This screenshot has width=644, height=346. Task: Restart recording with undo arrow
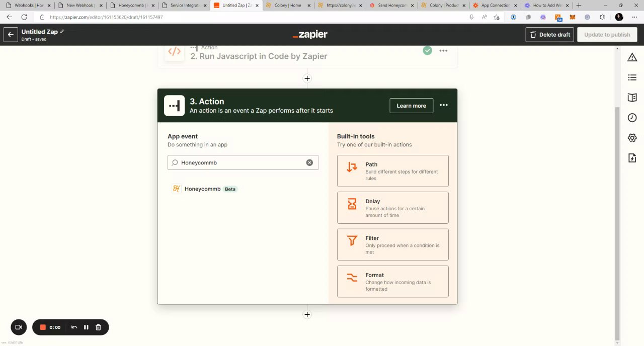74,327
